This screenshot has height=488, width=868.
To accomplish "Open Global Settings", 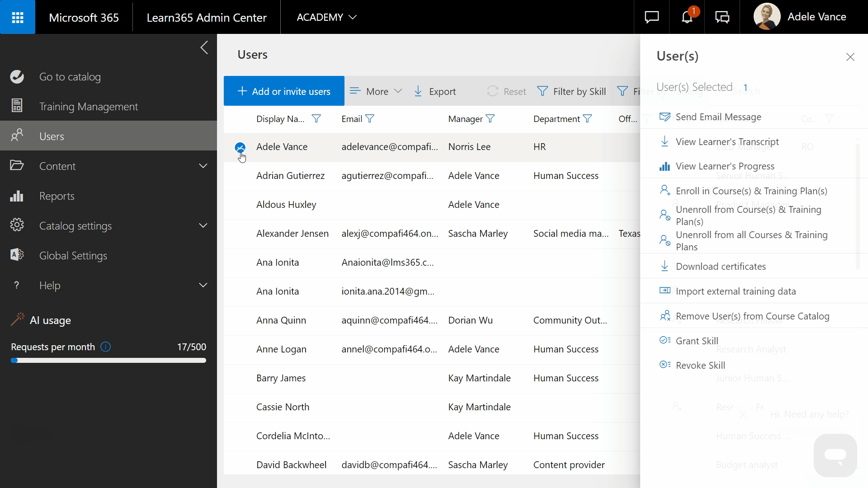I will [108, 255].
